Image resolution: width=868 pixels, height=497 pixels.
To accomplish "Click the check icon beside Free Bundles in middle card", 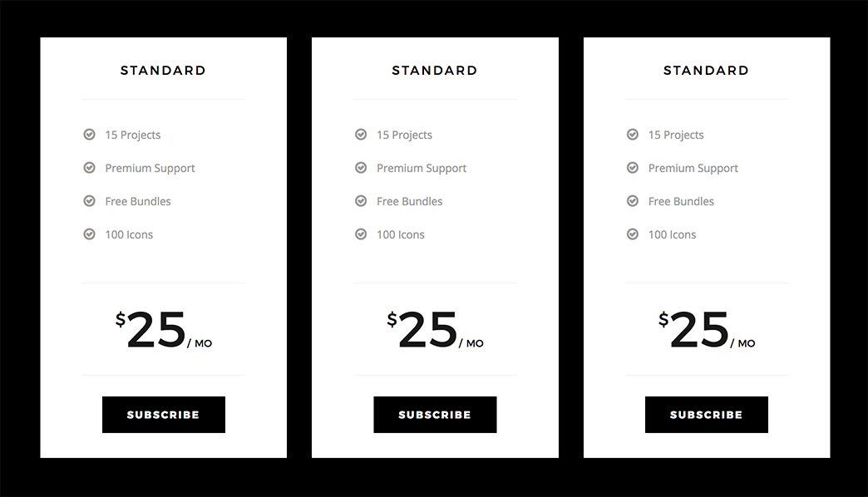I will click(x=361, y=201).
